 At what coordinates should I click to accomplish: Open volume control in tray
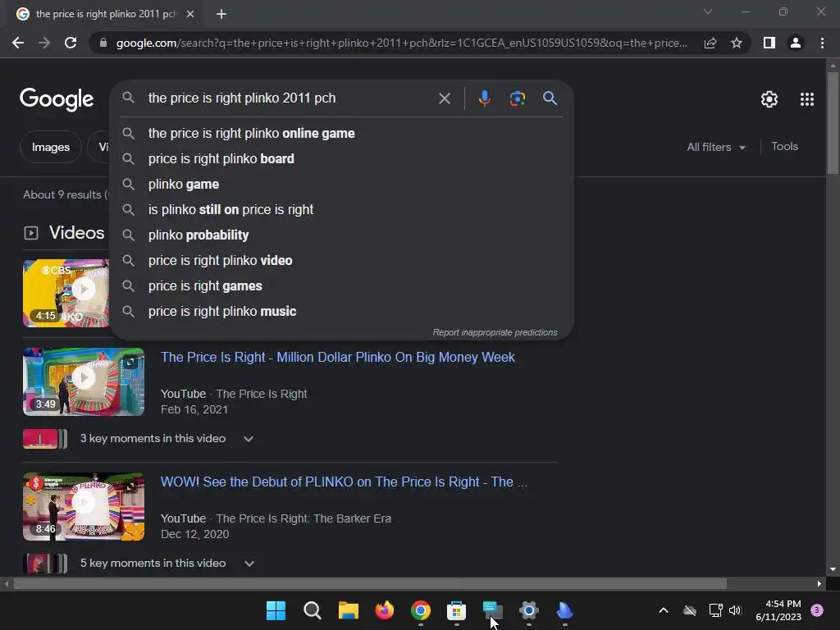point(735,610)
